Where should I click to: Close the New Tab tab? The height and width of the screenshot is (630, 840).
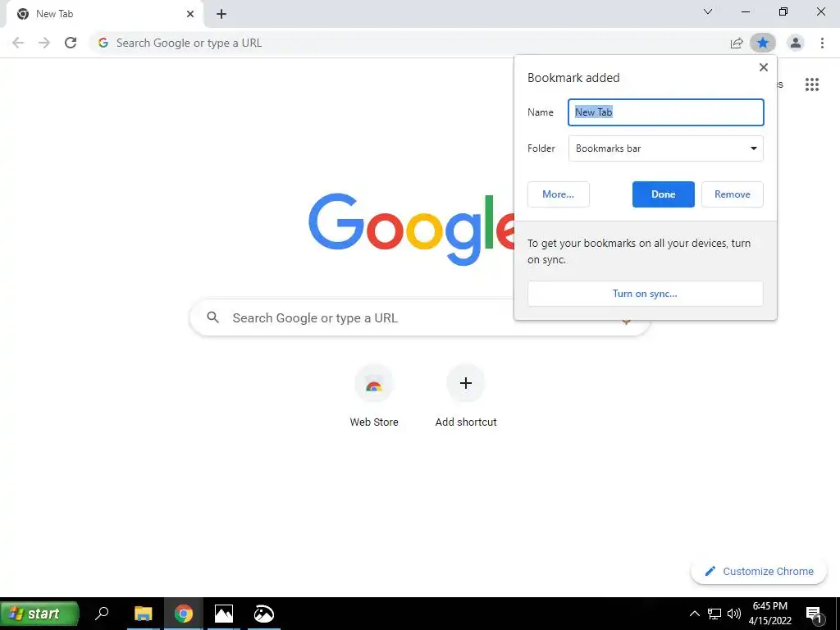(x=190, y=14)
